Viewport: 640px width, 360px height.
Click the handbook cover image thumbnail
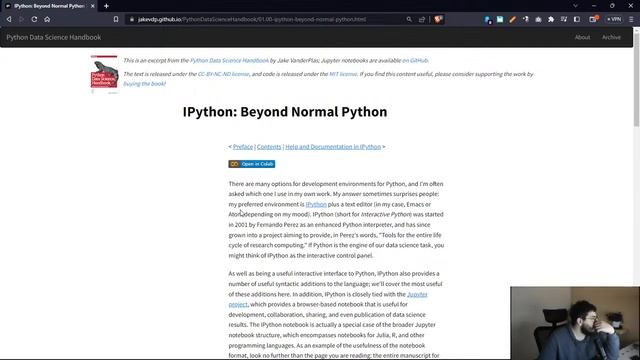(104, 74)
